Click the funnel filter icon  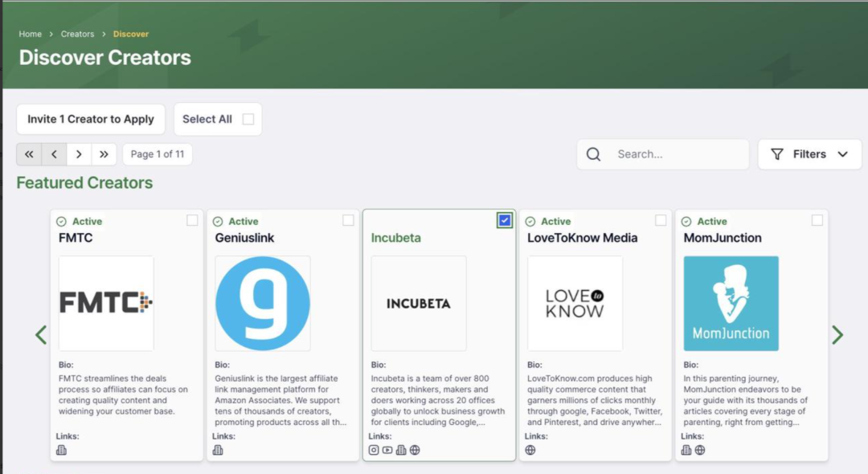[x=777, y=154]
